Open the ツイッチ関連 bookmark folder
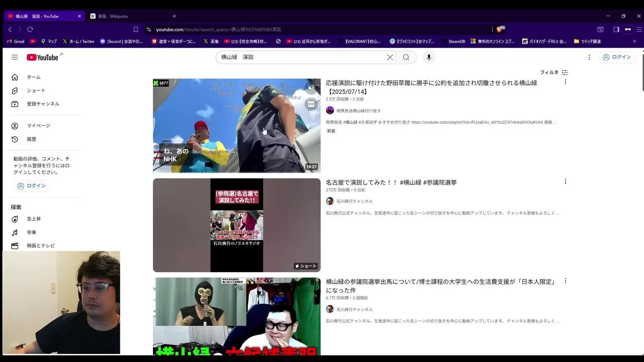644x362 pixels. tap(587, 41)
